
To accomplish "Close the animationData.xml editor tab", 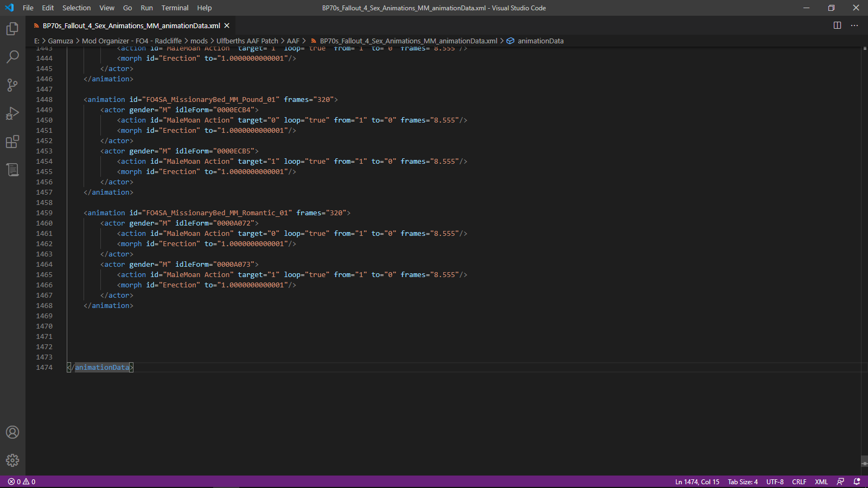I will (x=227, y=25).
